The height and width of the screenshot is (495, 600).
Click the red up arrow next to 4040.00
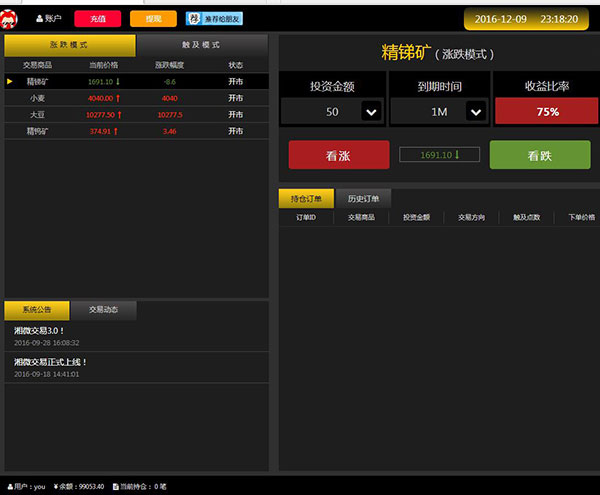pos(118,98)
